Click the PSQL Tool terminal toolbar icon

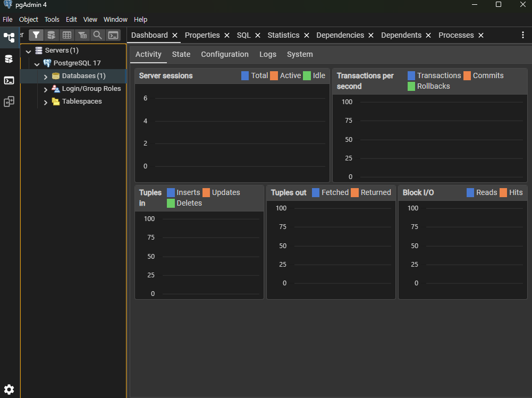click(113, 35)
